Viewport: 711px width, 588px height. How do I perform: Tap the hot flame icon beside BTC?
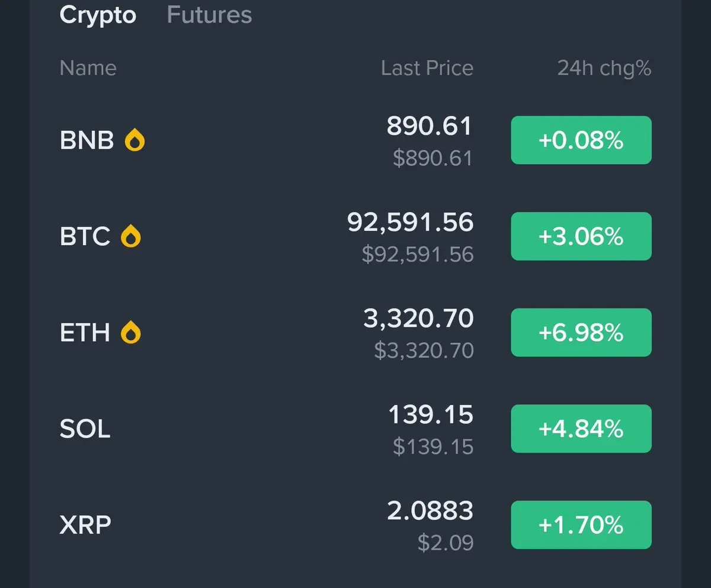click(x=131, y=237)
